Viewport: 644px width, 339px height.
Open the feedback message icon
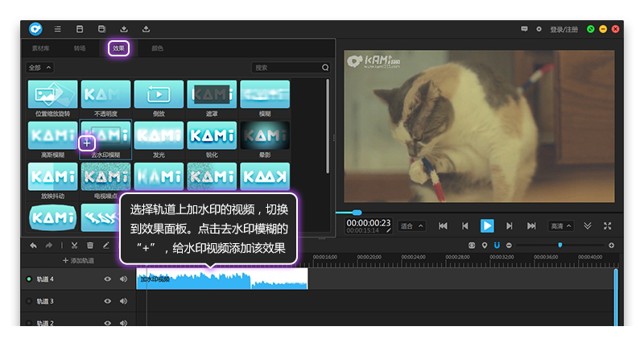pos(524,29)
